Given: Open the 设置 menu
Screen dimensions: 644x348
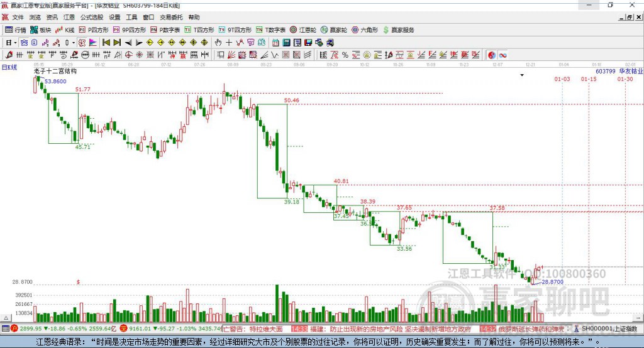Looking at the screenshot, I should [x=114, y=17].
